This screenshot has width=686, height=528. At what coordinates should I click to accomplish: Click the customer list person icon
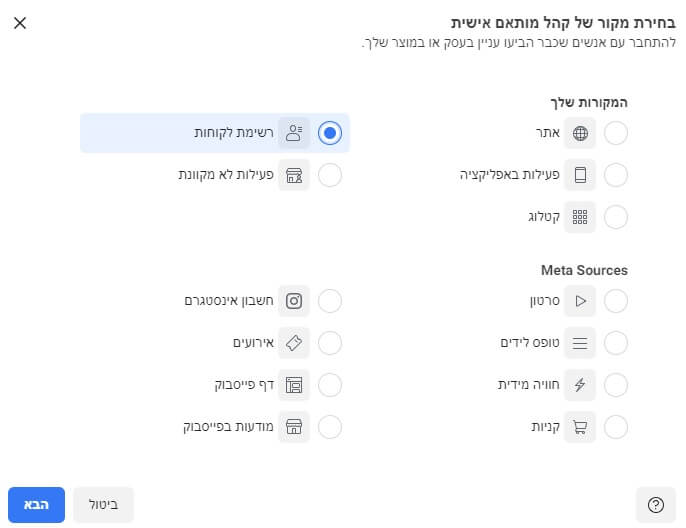[294, 133]
